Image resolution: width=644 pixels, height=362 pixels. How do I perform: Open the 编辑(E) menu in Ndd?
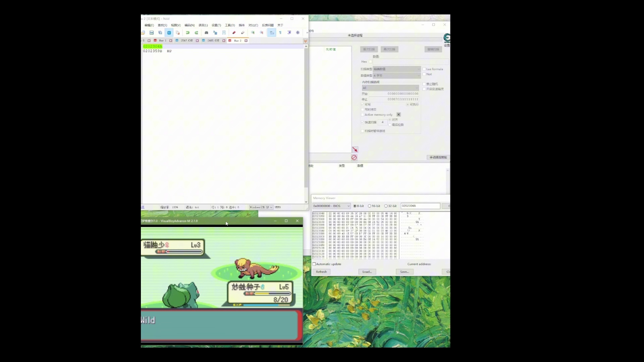pyautogui.click(x=149, y=25)
